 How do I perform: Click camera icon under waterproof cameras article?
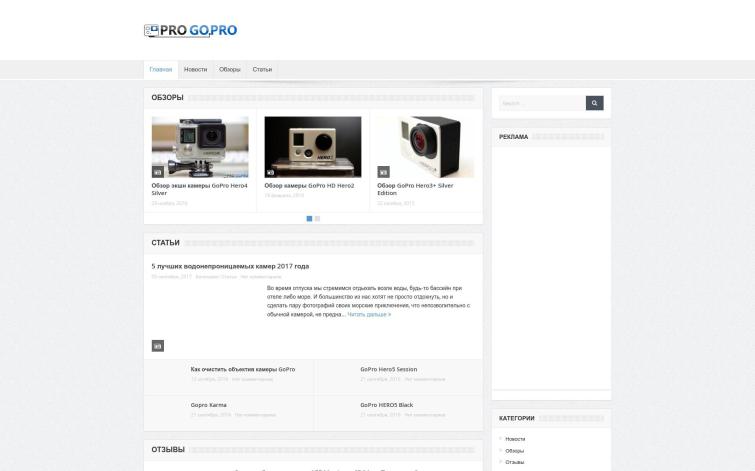pos(157,346)
